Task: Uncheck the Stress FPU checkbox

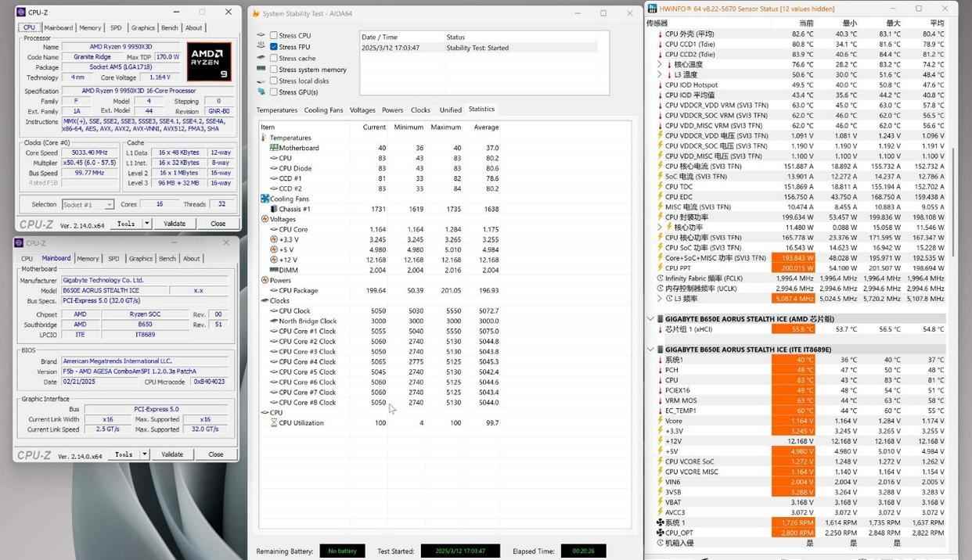Action: point(274,47)
